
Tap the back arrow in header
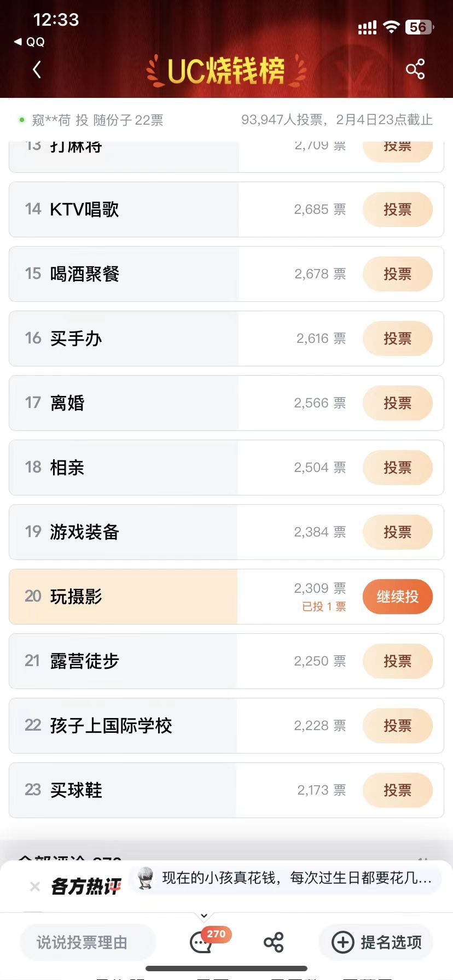[37, 69]
